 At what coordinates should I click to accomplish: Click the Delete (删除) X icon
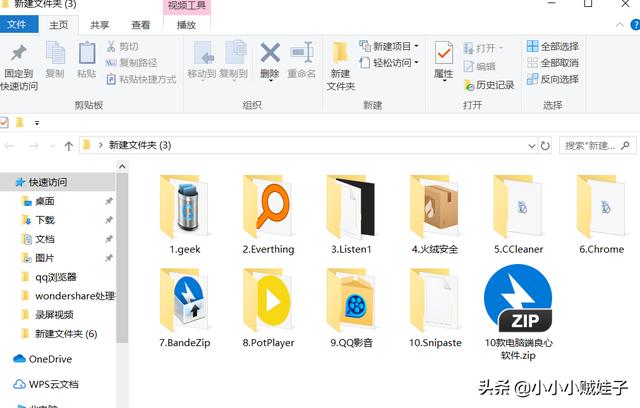pyautogui.click(x=270, y=53)
